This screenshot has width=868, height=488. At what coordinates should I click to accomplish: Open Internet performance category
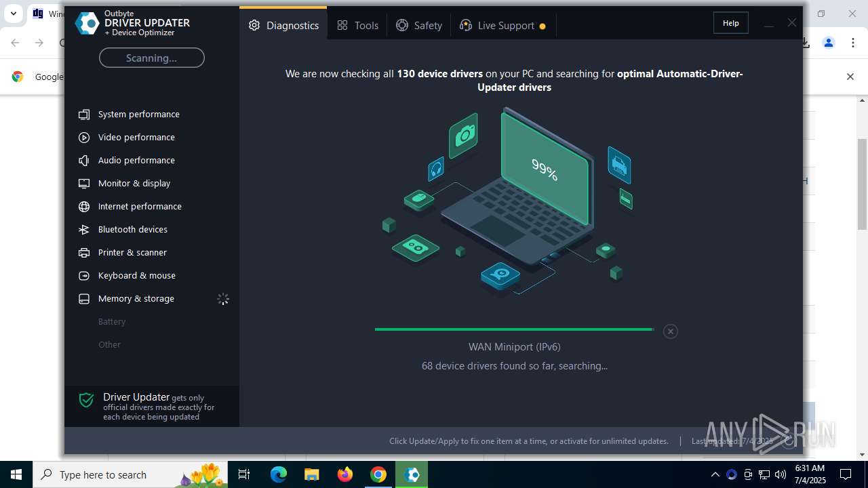140,207
